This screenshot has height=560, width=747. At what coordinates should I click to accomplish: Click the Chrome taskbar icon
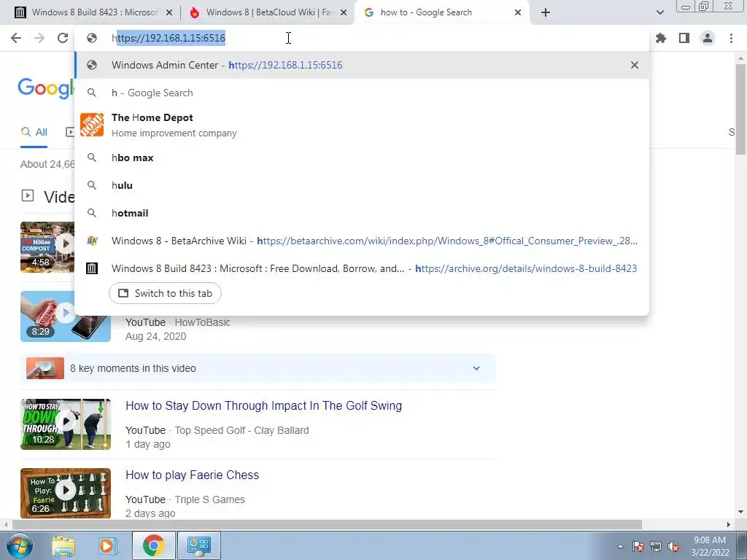point(153,545)
